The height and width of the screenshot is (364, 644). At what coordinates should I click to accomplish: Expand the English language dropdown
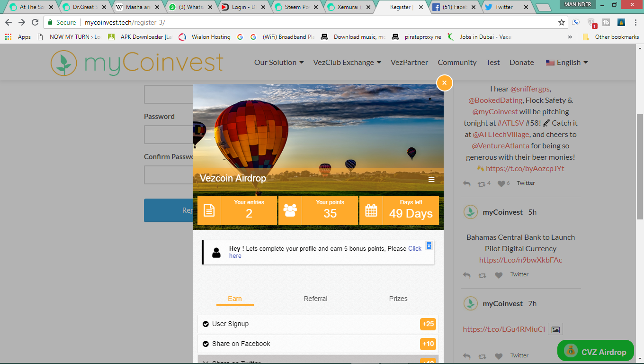tap(567, 63)
